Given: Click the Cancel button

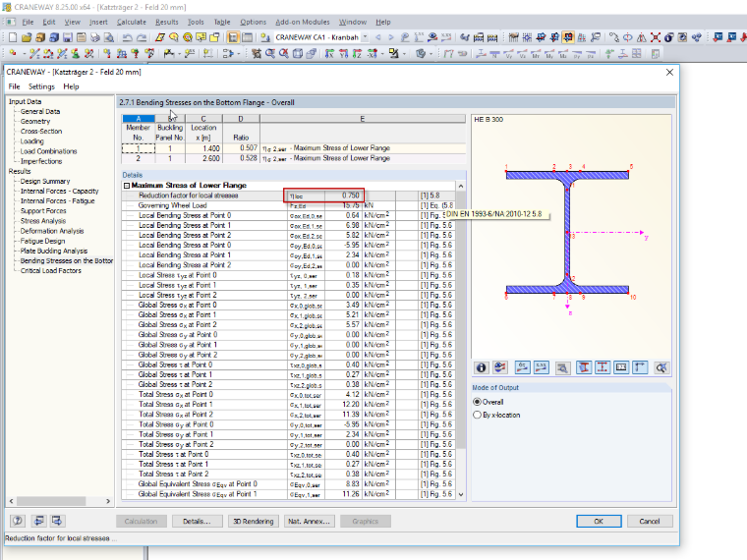Looking at the screenshot, I should pos(650,522).
